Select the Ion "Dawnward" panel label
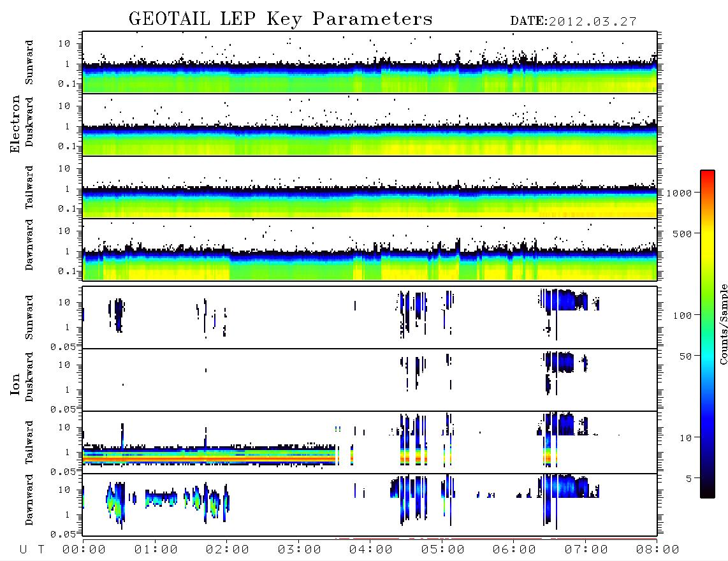728x561 pixels. [29, 500]
